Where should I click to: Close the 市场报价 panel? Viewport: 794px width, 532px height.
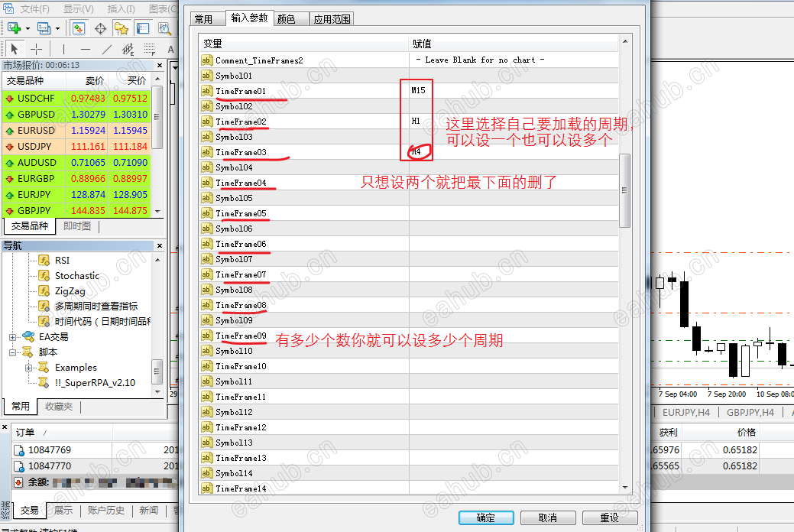click(160, 66)
